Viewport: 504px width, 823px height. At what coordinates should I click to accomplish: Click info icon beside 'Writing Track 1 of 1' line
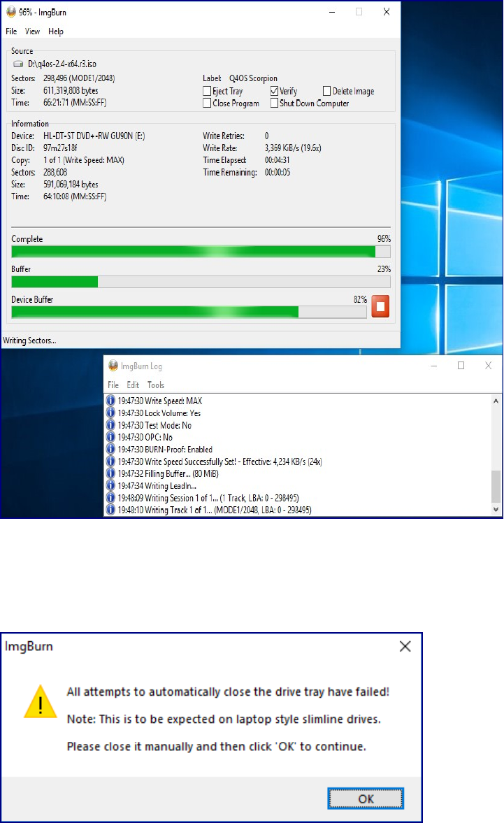click(110, 510)
